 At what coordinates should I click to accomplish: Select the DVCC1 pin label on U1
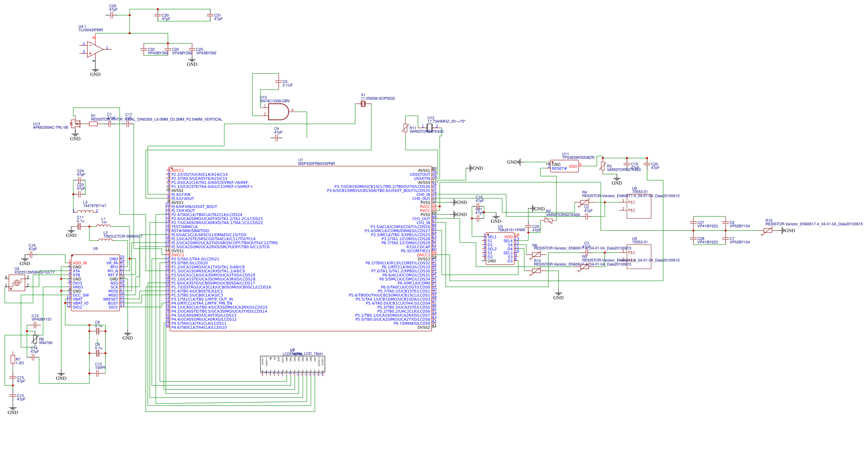click(178, 255)
